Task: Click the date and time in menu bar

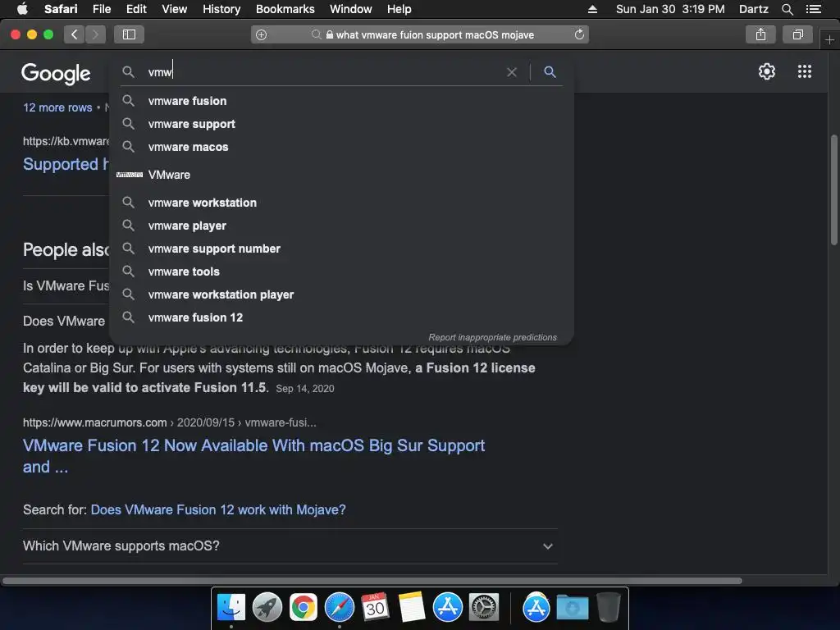Action: (670, 9)
